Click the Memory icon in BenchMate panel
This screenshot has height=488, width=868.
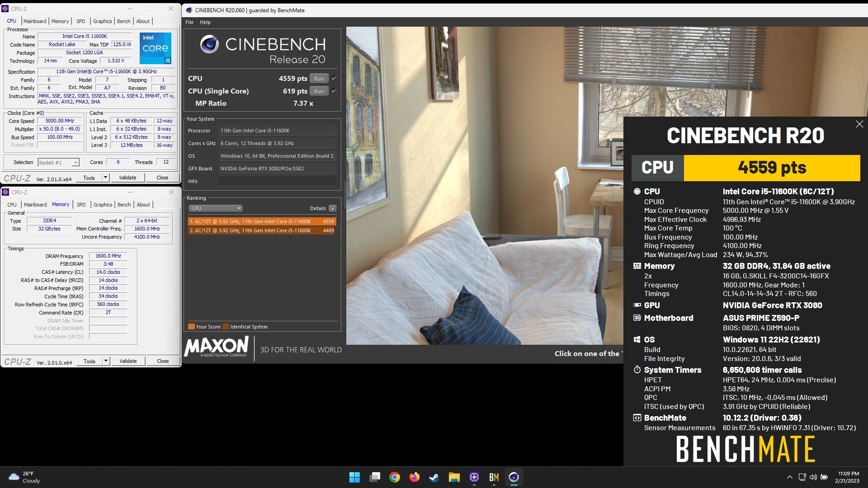(637, 266)
